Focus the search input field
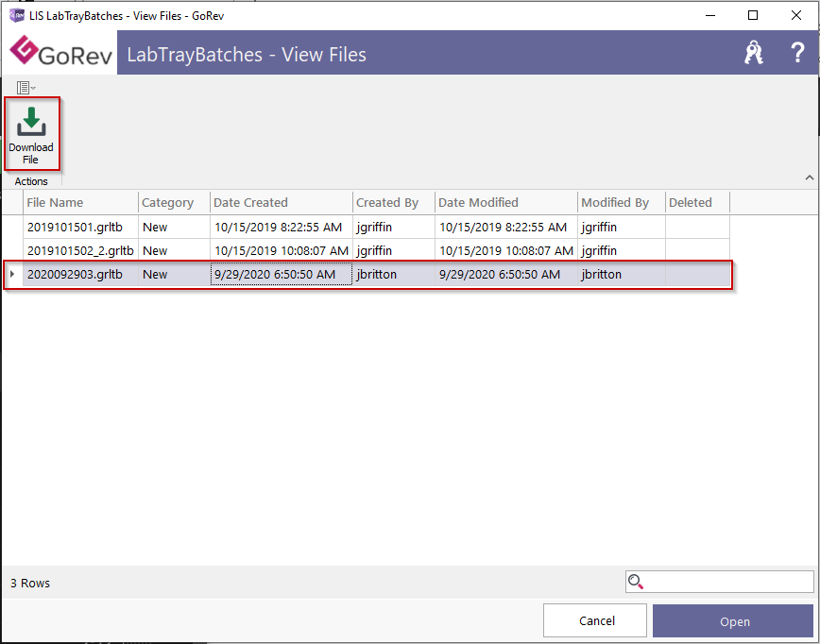The width and height of the screenshot is (820, 644). pos(720,582)
